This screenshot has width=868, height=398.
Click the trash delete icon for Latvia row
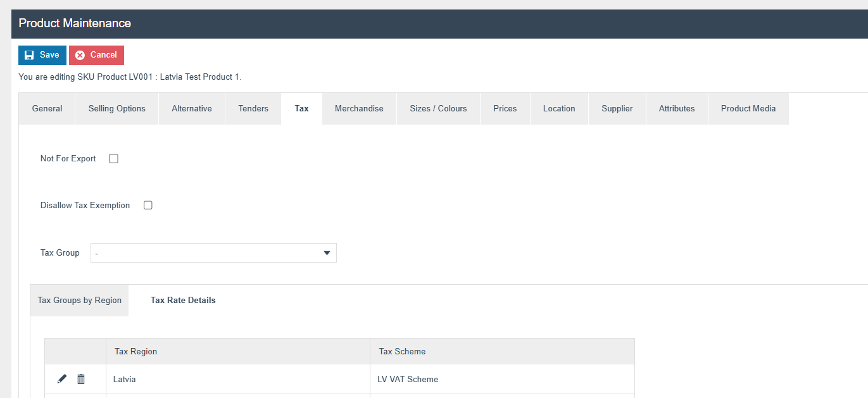coord(81,379)
